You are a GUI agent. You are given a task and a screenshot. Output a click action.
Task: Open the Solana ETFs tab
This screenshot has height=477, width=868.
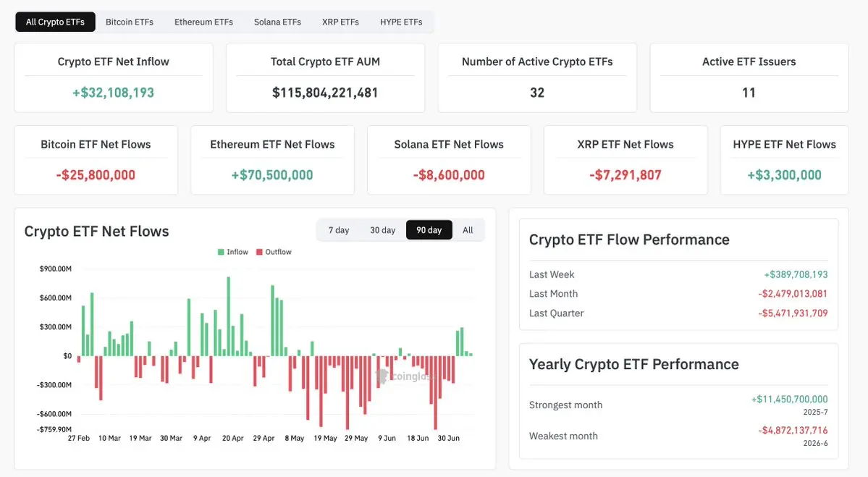click(277, 22)
